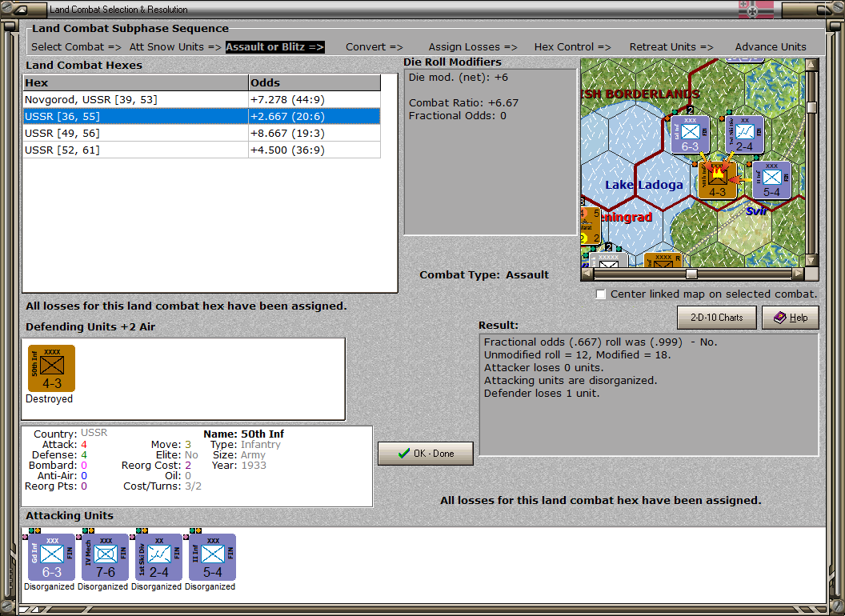Viewport: 845px width, 616px height.
Task: Click the 6-3 Finnish counter on the map
Action: [x=691, y=134]
